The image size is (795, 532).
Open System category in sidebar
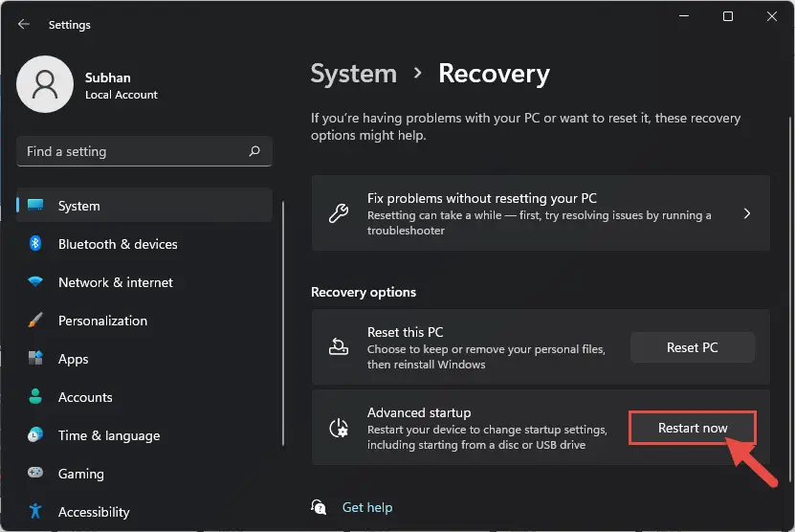tap(144, 206)
